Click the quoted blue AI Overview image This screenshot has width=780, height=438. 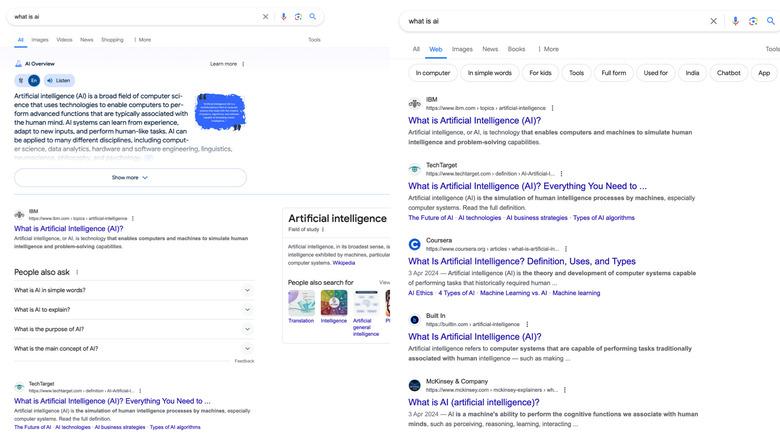click(220, 112)
